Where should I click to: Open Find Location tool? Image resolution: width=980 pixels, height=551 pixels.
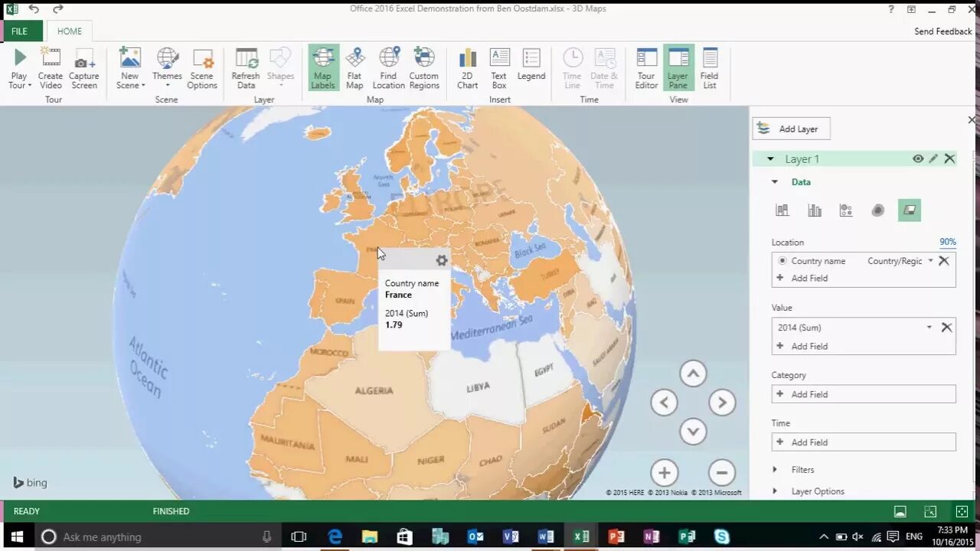(388, 68)
